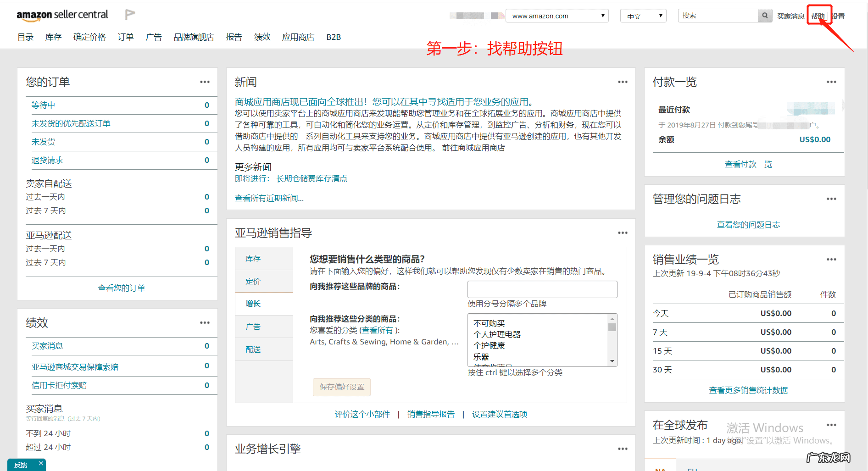The height and width of the screenshot is (471, 868).
Task: Open the 中文 language selector dropdown
Action: click(643, 15)
